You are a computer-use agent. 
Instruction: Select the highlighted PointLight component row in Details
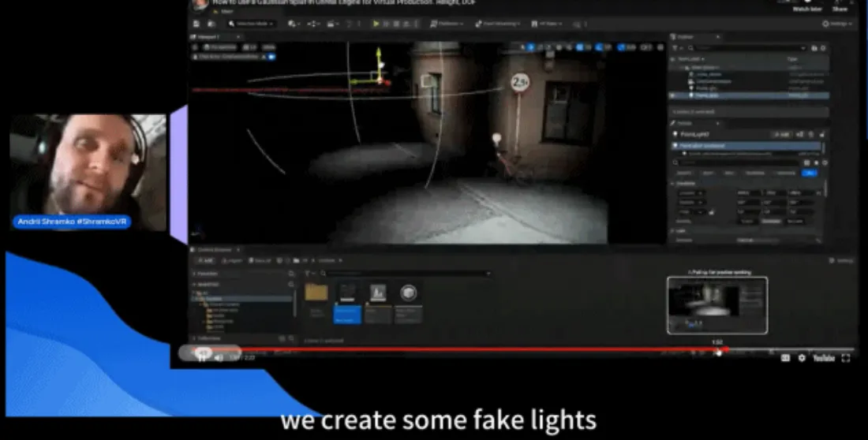(747, 146)
